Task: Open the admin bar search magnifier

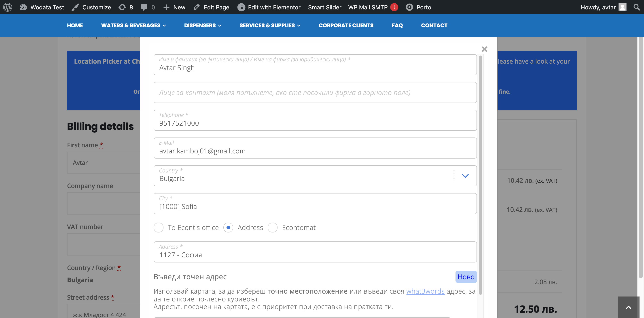Action: pyautogui.click(x=636, y=7)
